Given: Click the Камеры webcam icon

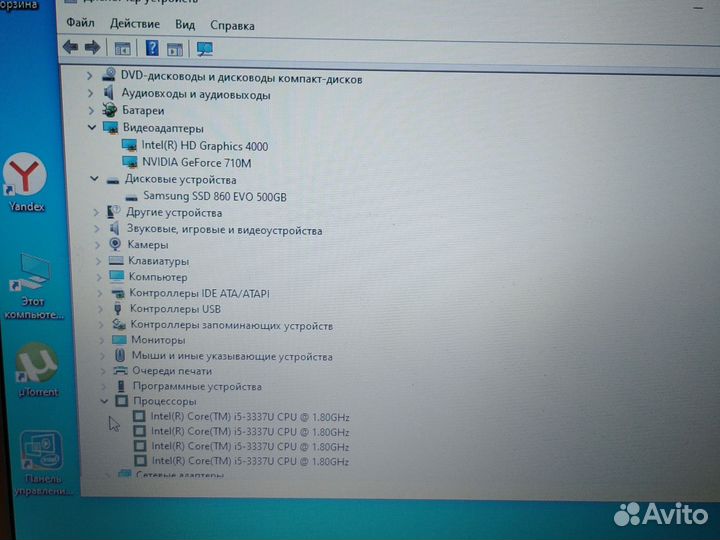Looking at the screenshot, I should [115, 244].
